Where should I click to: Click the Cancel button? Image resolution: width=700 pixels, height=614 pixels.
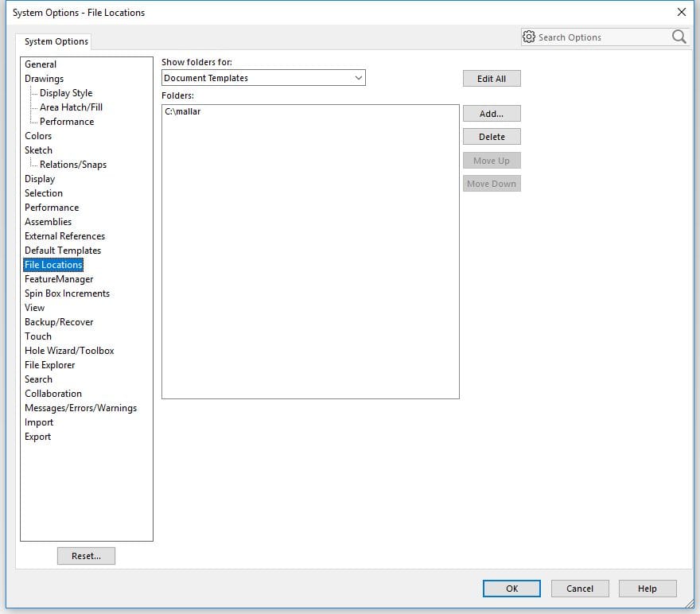580,589
